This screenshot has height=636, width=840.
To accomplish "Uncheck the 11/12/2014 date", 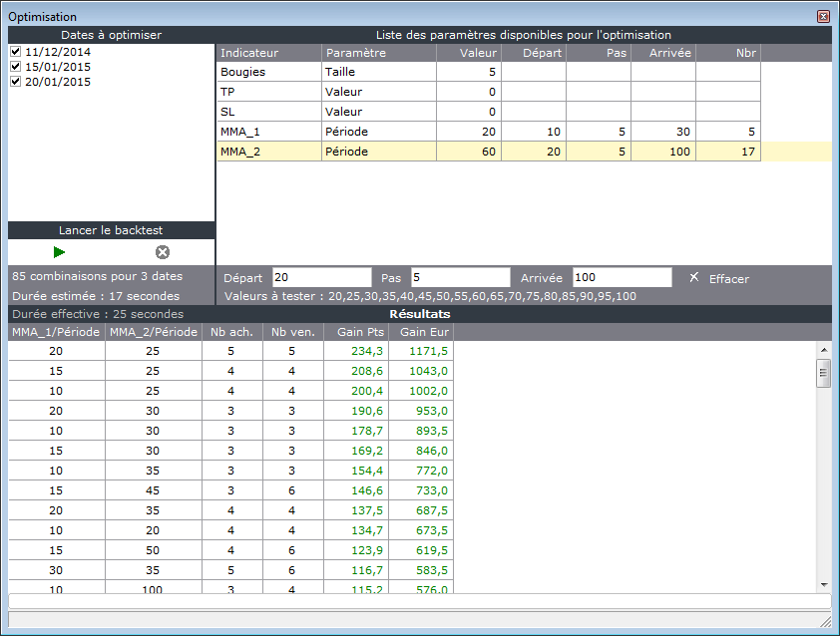I will coord(16,52).
